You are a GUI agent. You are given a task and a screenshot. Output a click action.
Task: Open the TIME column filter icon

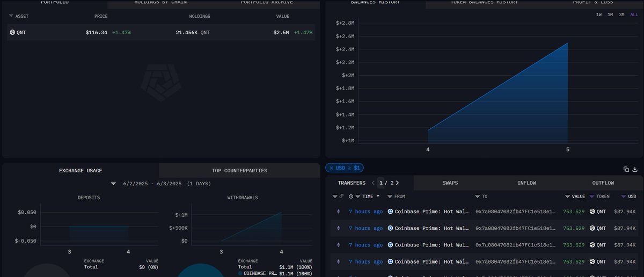358,196
